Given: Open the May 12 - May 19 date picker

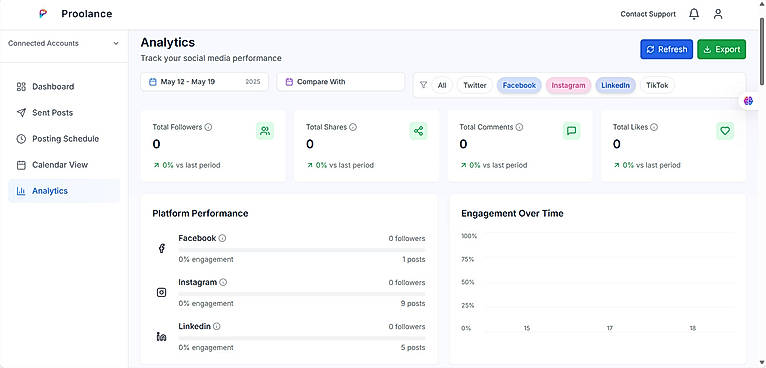Looking at the screenshot, I should 205,82.
